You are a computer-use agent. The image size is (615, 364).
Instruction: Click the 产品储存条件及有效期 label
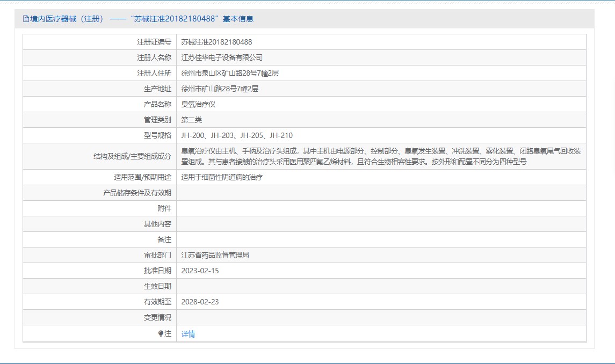click(138, 193)
